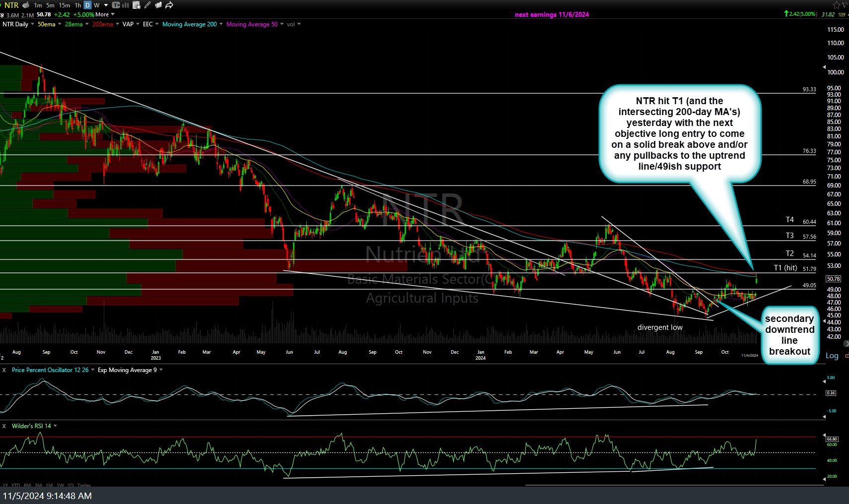Switch to the weekly (W) timeframe

96,5
